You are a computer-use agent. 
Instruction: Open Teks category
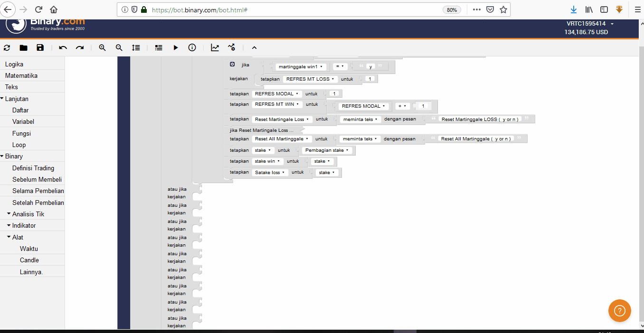point(32,87)
